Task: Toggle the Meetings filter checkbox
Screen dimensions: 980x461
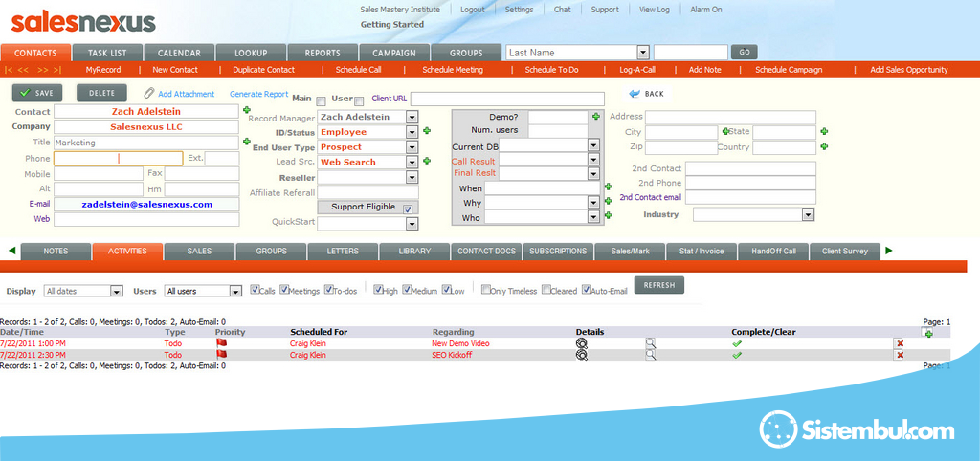Action: [283, 289]
